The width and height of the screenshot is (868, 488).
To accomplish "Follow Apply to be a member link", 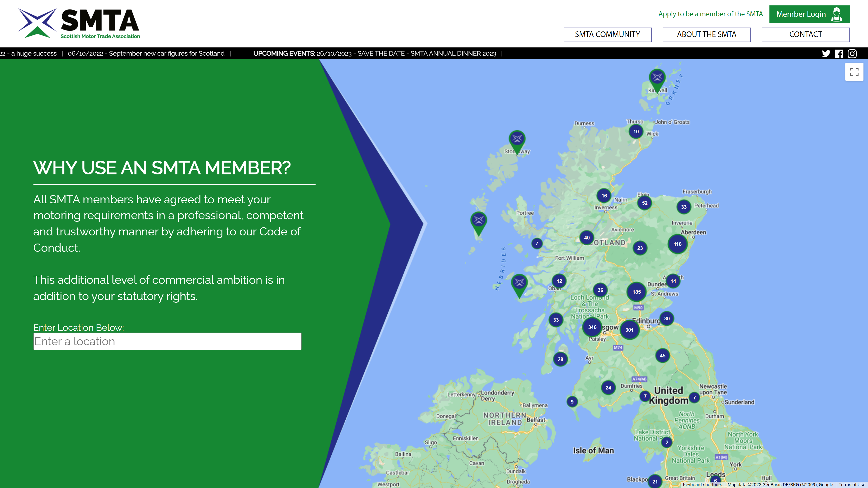I will point(710,14).
